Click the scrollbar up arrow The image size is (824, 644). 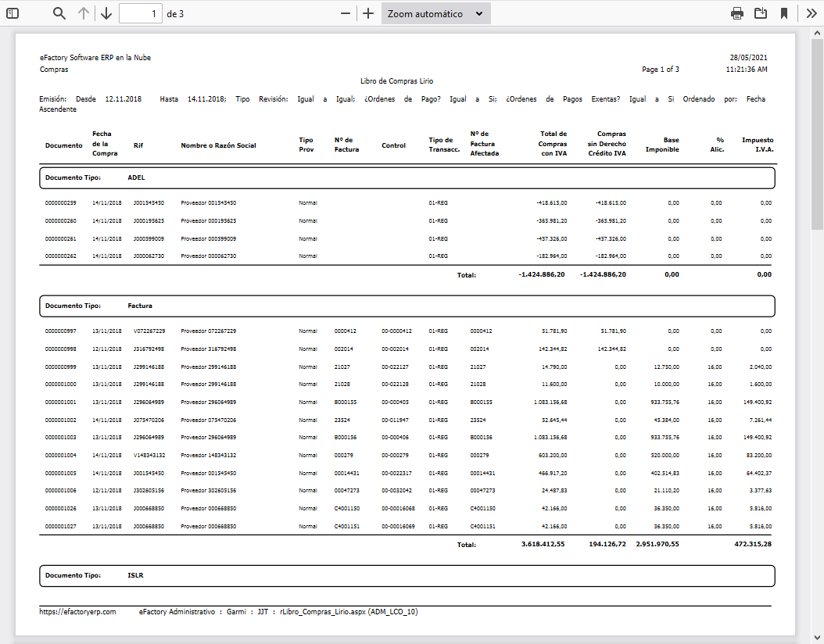(817, 33)
